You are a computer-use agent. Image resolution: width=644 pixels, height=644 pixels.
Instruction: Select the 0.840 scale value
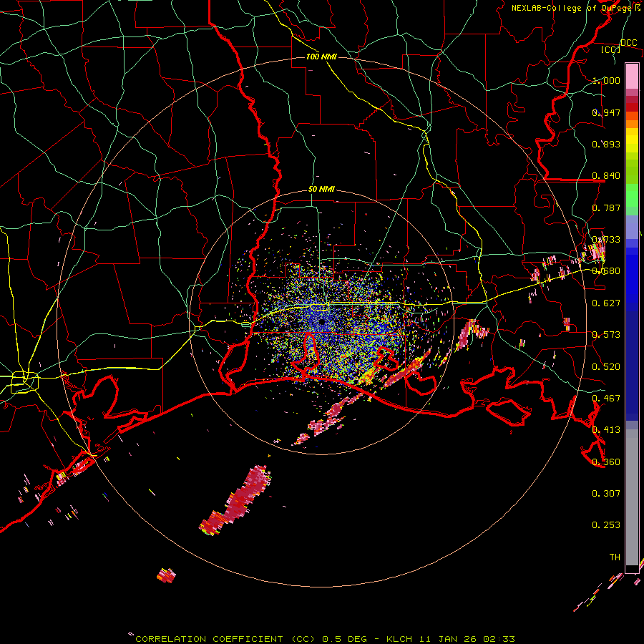tap(606, 176)
